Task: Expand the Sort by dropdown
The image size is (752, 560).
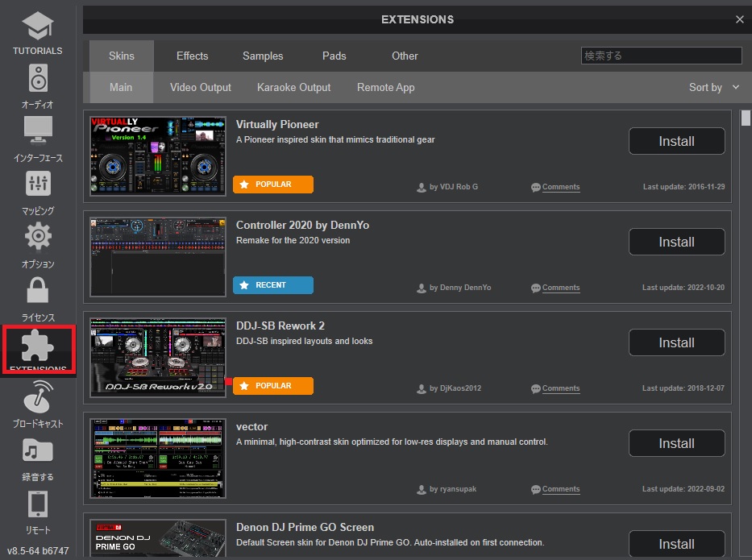Action: coord(713,87)
